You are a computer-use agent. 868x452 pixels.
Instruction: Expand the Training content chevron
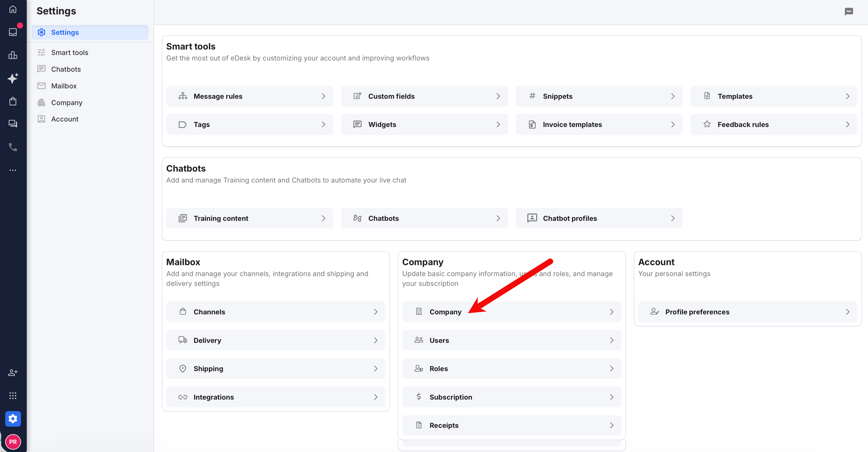pyautogui.click(x=323, y=219)
